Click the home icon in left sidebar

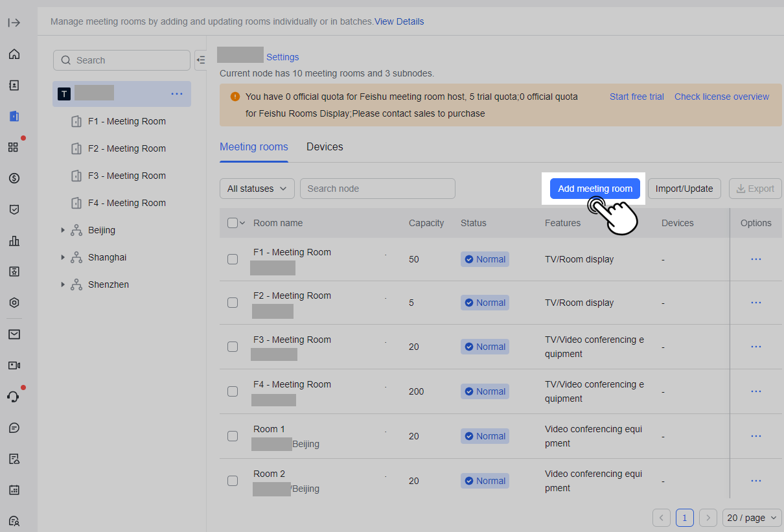[14, 54]
